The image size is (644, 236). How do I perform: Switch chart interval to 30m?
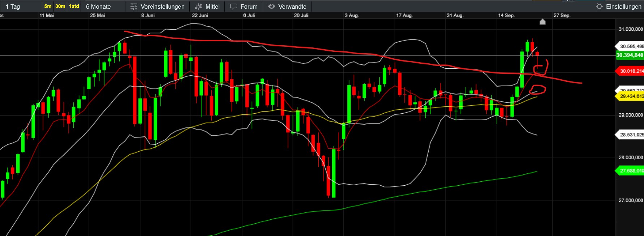click(x=60, y=6)
